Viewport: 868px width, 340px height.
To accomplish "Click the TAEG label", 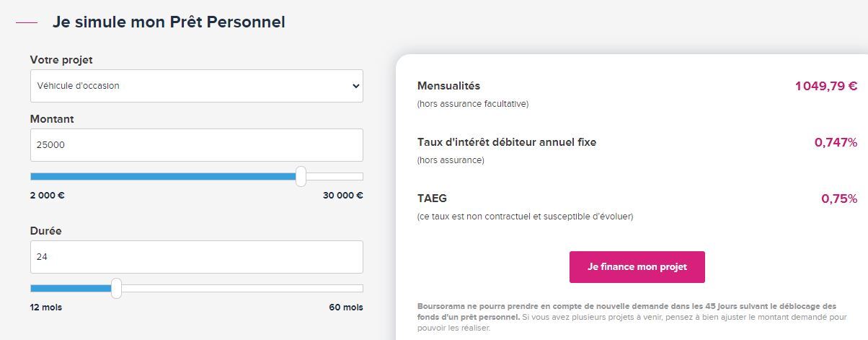I will point(432,199).
